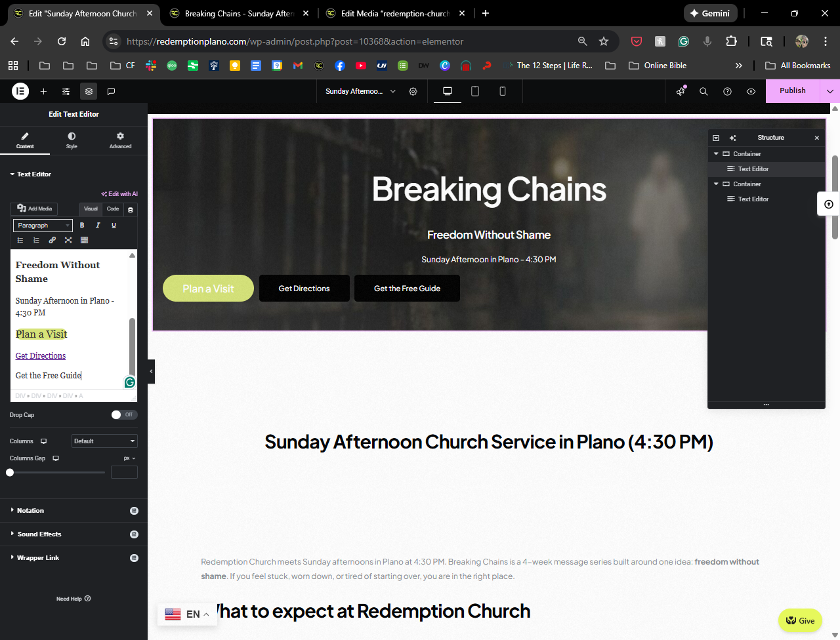
Task: Switch to the Style tab
Action: pyautogui.click(x=72, y=140)
